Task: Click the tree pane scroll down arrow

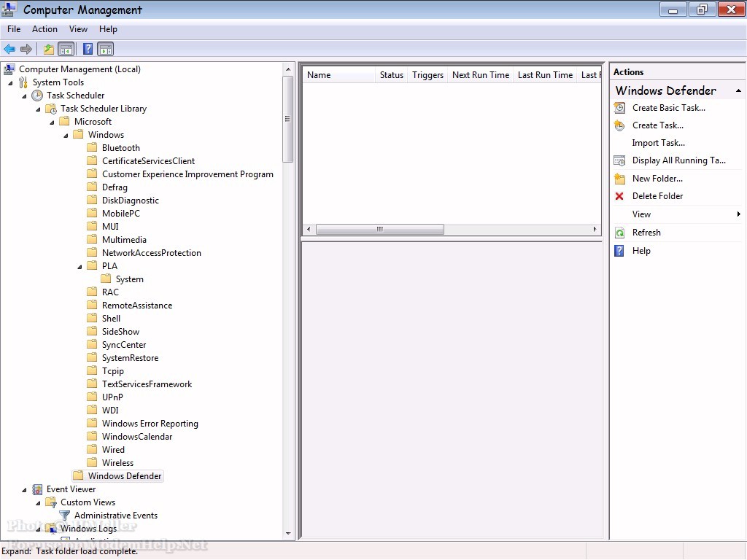Action: pyautogui.click(x=287, y=534)
